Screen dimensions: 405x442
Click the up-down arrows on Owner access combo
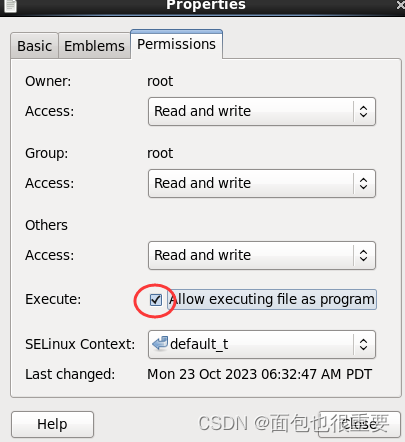[x=363, y=111]
